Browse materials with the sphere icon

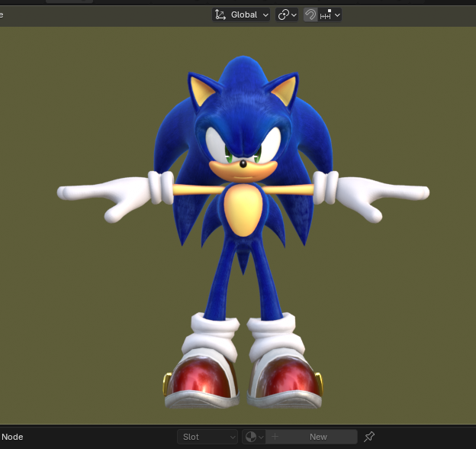tap(254, 437)
